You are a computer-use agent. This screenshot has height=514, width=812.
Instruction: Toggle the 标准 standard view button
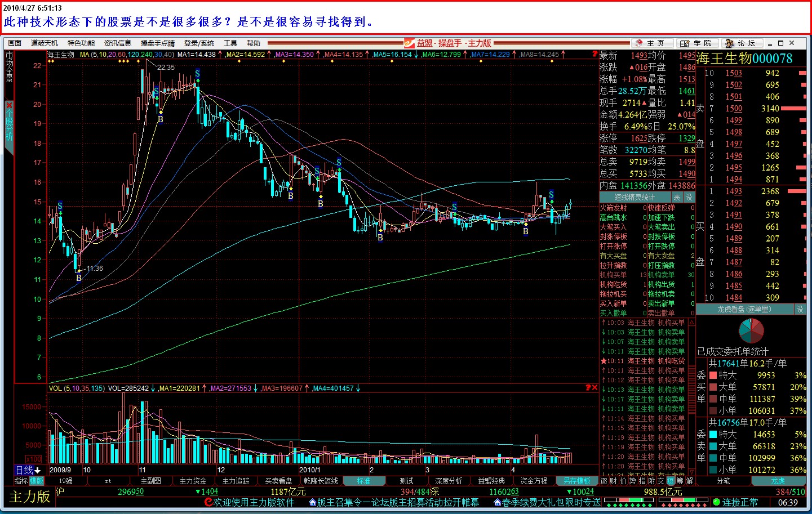click(363, 481)
